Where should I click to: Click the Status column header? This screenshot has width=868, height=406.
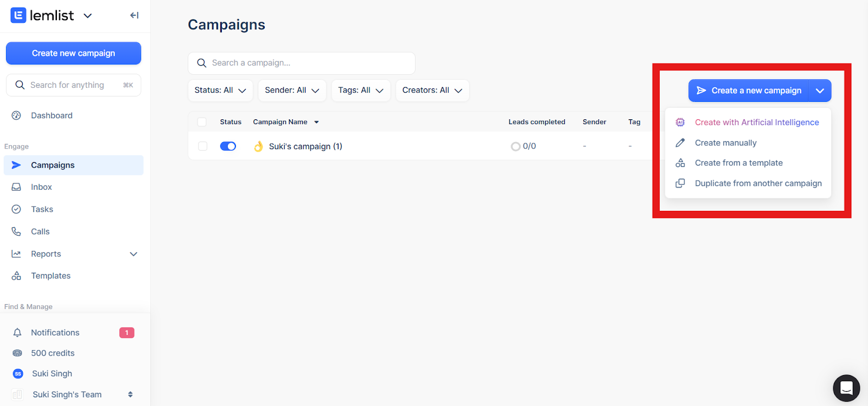[x=231, y=122]
